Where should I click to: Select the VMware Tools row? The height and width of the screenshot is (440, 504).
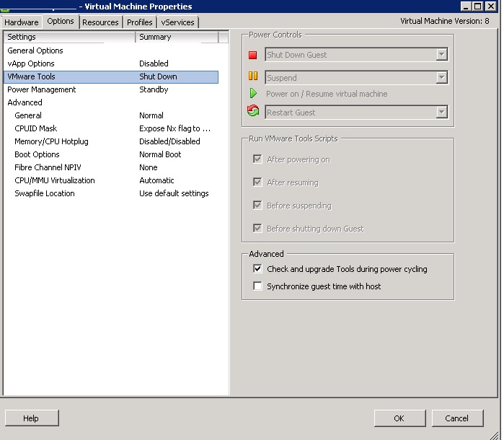point(111,76)
